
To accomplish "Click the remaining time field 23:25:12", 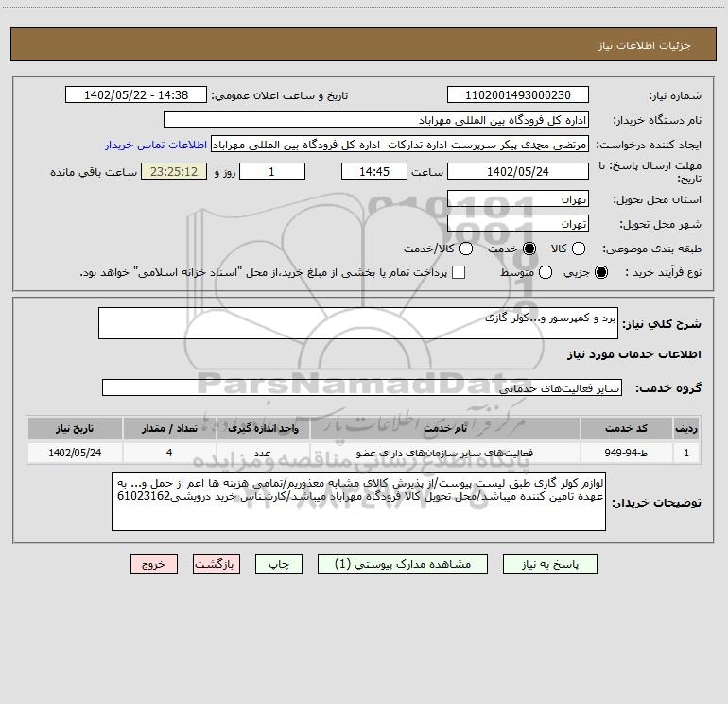I will (x=174, y=171).
